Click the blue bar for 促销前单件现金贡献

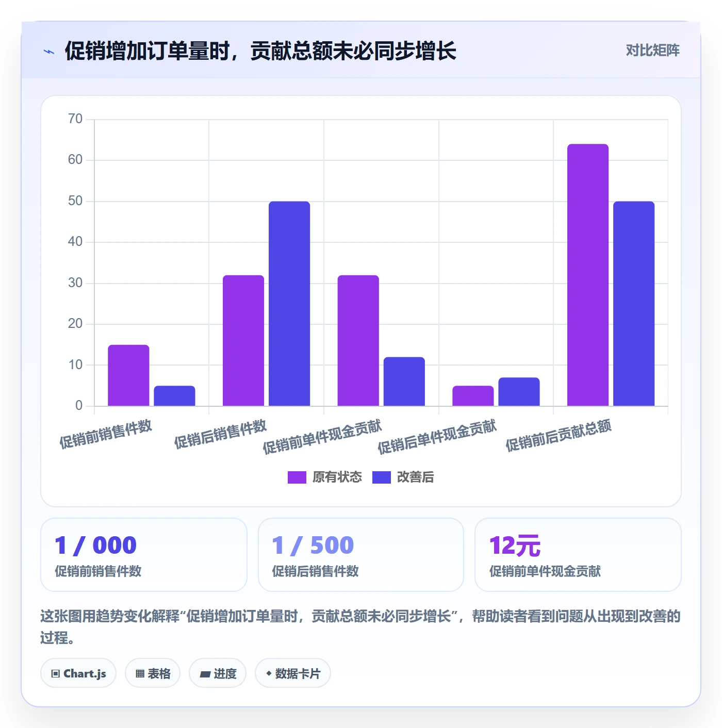[404, 382]
